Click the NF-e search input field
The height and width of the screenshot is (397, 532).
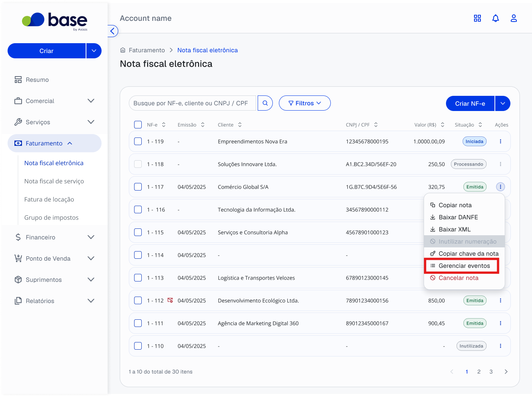click(192, 103)
